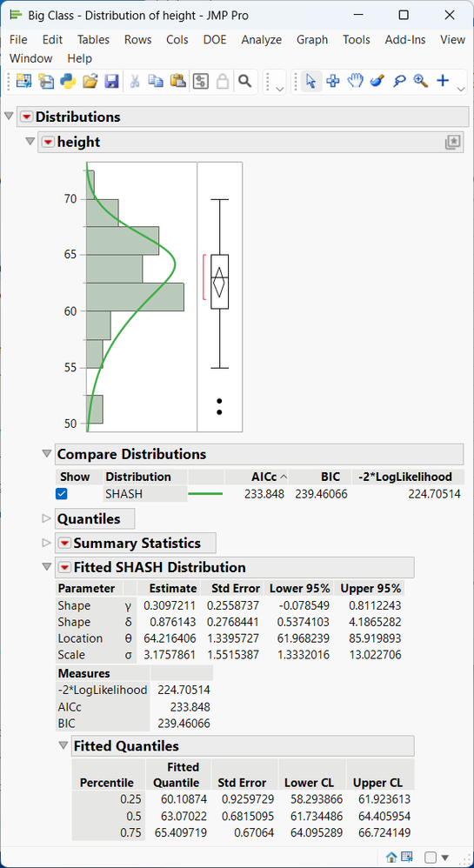Click the height report bookmark icon

[452, 143]
